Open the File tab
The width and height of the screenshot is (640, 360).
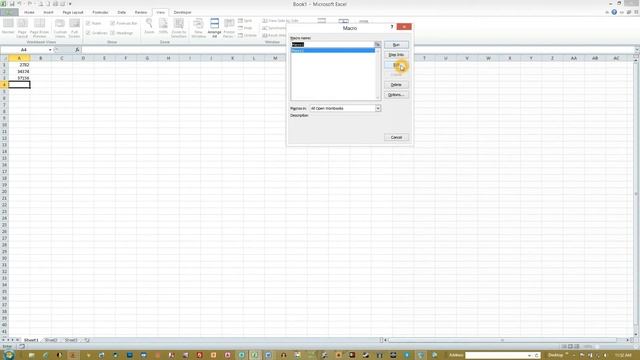(9, 12)
